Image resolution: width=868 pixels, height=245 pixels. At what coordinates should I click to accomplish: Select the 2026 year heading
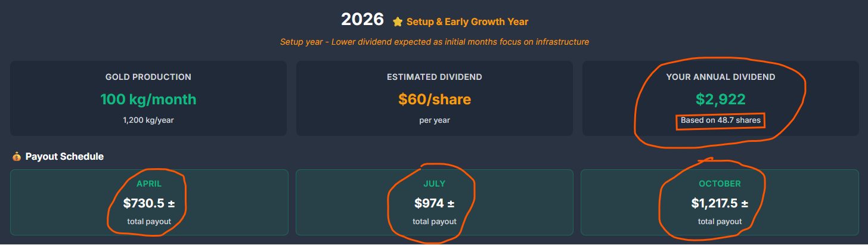pyautogui.click(x=362, y=19)
